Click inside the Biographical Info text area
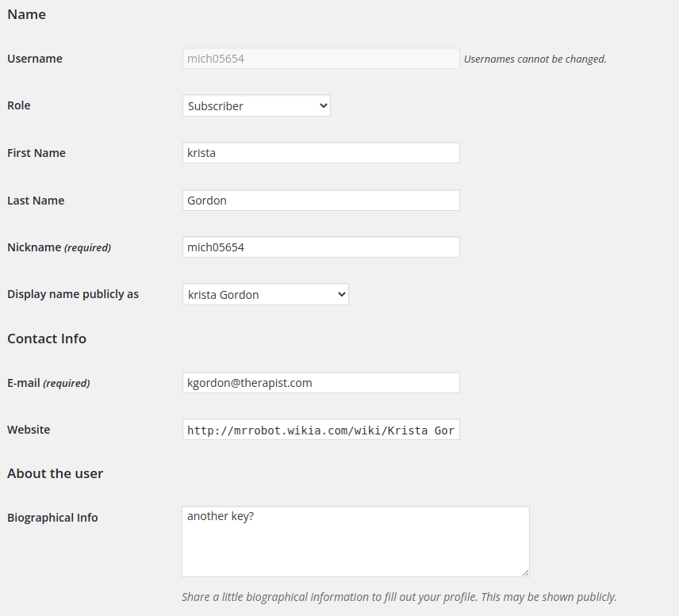 (355, 541)
